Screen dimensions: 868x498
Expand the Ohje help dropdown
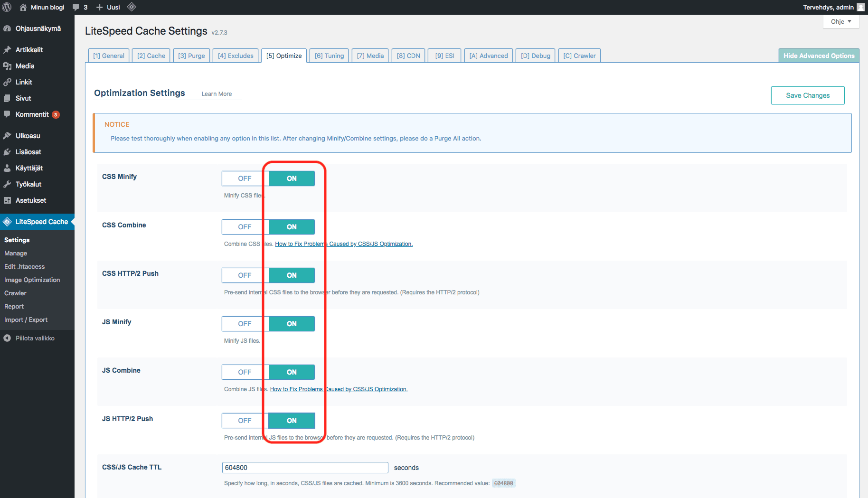coord(841,21)
